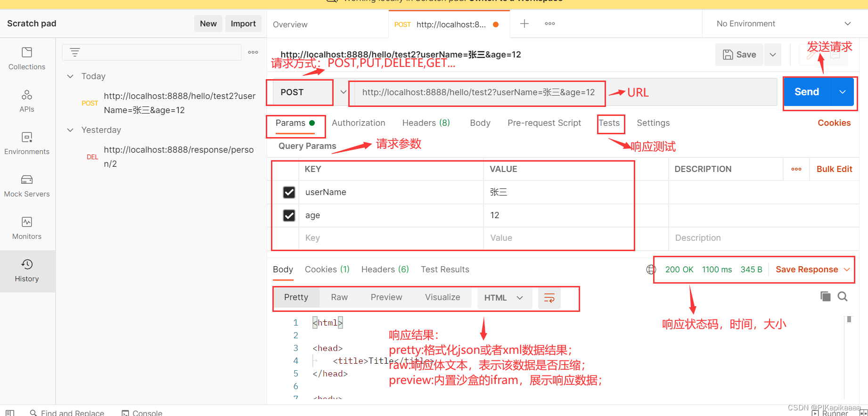Open the No Environment selector
This screenshot has width=868, height=416.
point(784,24)
